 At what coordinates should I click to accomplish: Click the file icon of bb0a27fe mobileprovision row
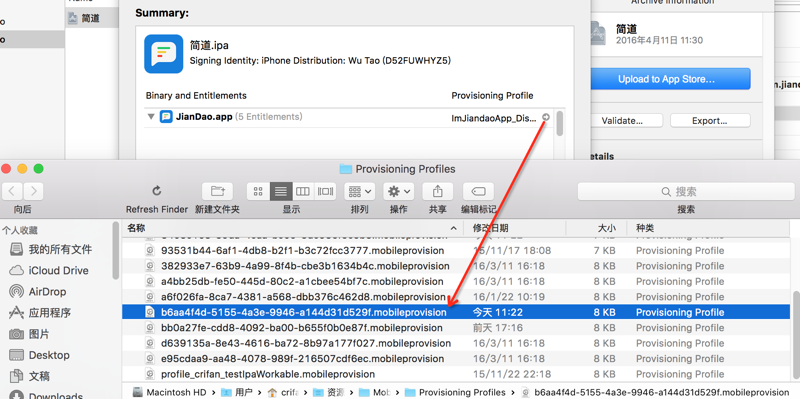pos(150,328)
